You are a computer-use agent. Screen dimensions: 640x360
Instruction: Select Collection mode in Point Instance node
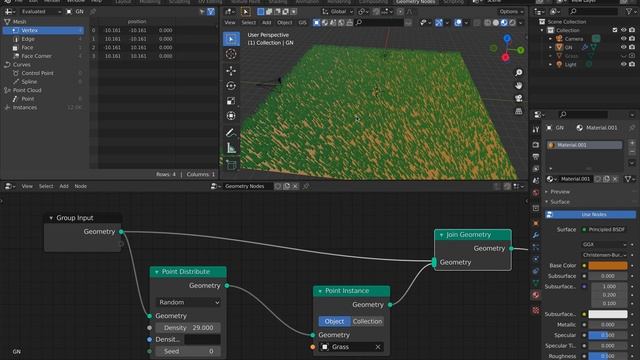(367, 321)
